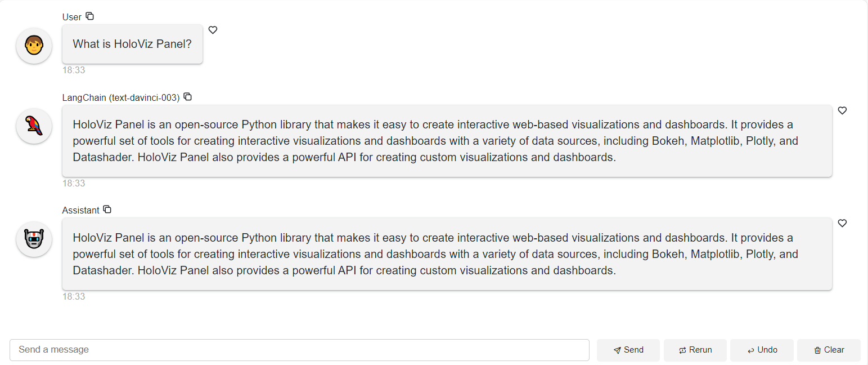868x365 pixels.
Task: Click the 18:33 timestamp under LangChain message
Action: [74, 184]
